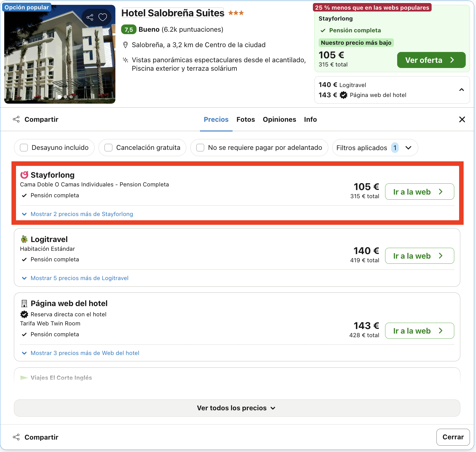Image resolution: width=476 pixels, height=452 pixels.
Task: Save hotel with the heart icon
Action: (103, 17)
